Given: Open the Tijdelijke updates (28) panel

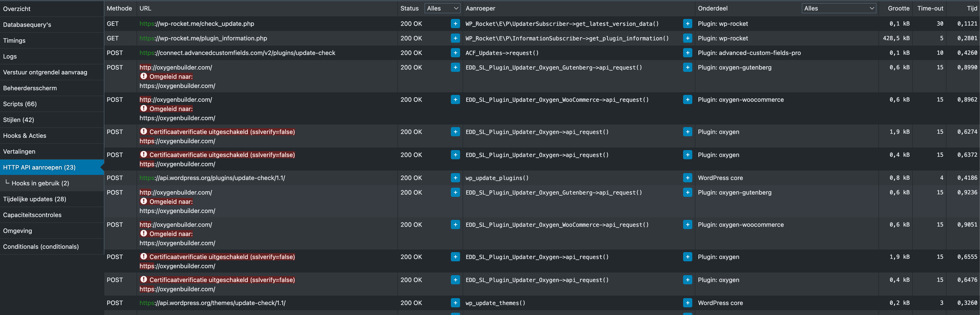Looking at the screenshot, I should (x=35, y=199).
